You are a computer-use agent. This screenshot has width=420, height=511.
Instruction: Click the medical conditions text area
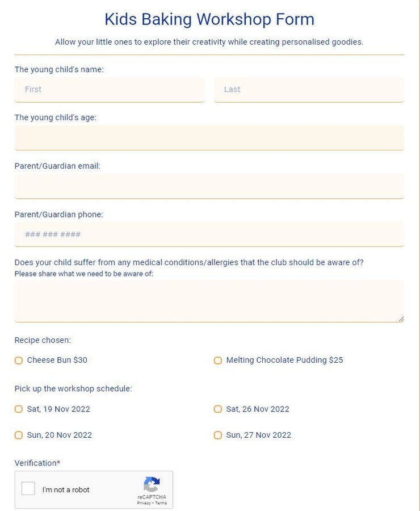point(209,301)
